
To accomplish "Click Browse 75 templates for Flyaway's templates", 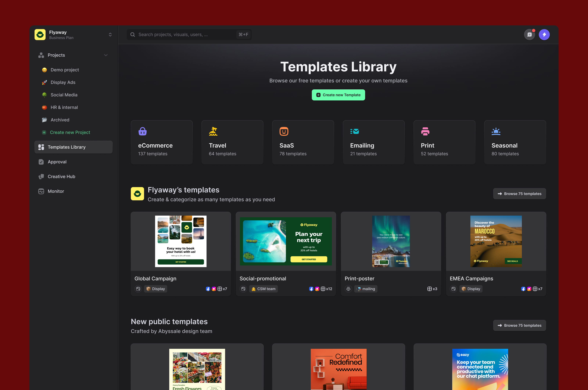I will [519, 194].
